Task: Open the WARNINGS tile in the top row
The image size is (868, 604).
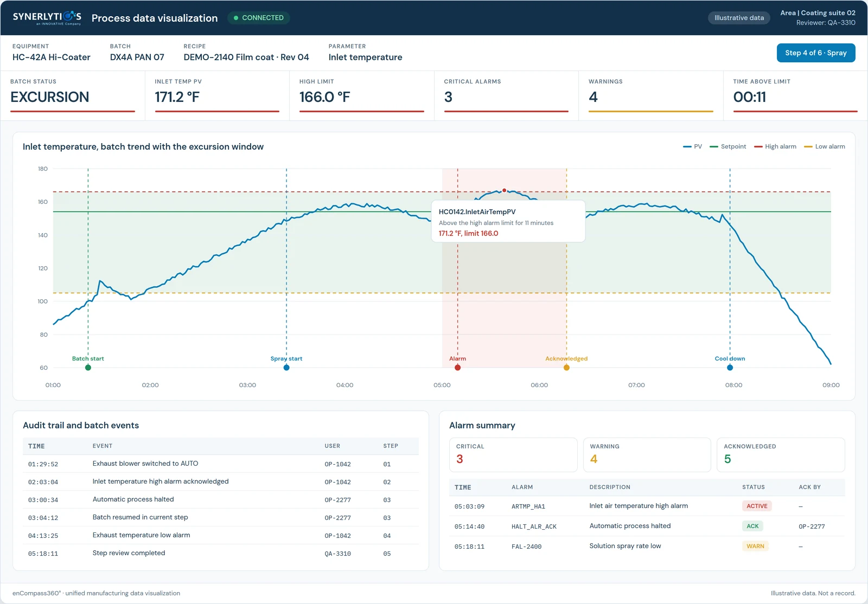Action: coord(651,95)
